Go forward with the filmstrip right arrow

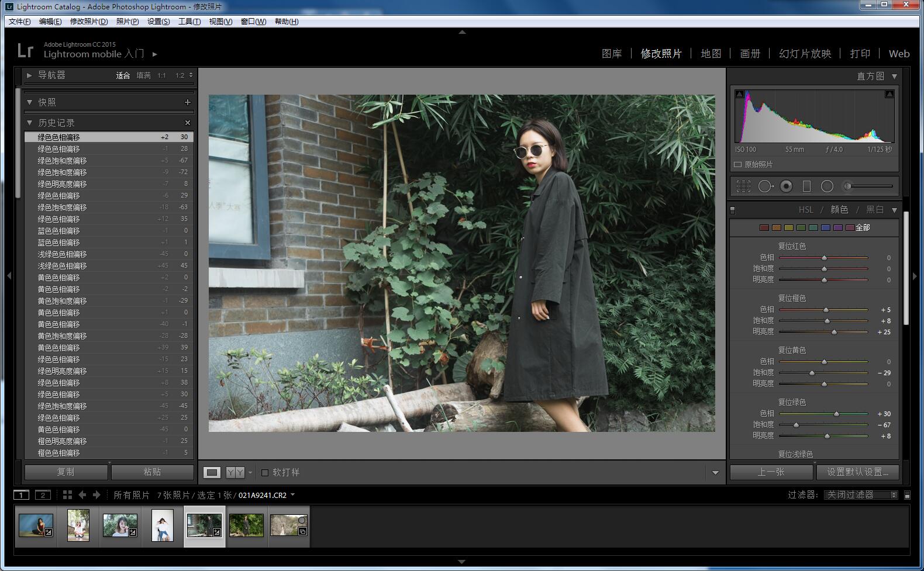tap(96, 495)
